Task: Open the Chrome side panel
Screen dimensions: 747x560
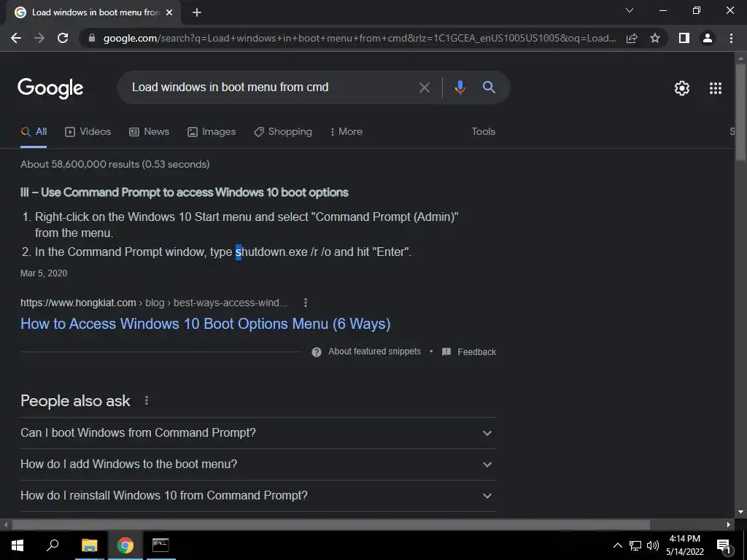Action: 684,38
